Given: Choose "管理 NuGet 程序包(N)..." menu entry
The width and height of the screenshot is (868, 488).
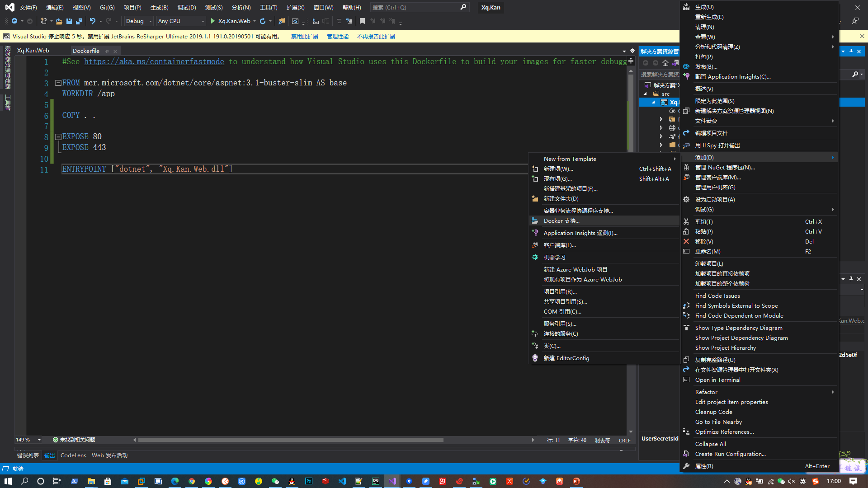Looking at the screenshot, I should (x=725, y=168).
